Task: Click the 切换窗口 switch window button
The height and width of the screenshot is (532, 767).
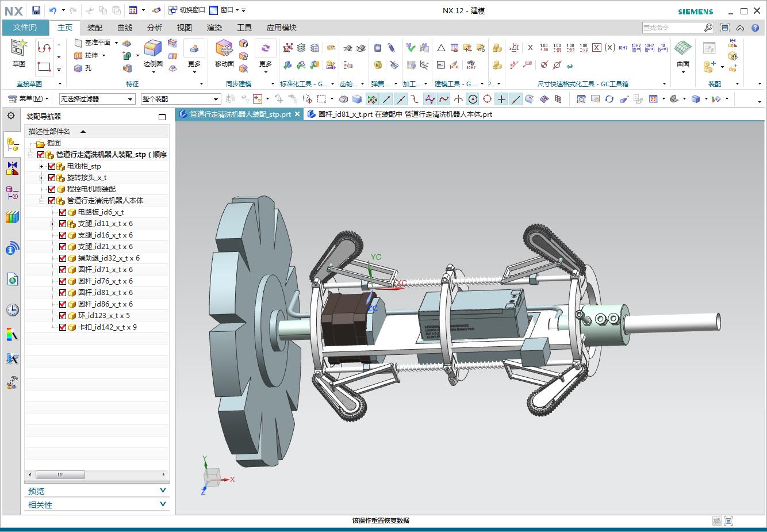Action: 187,10
